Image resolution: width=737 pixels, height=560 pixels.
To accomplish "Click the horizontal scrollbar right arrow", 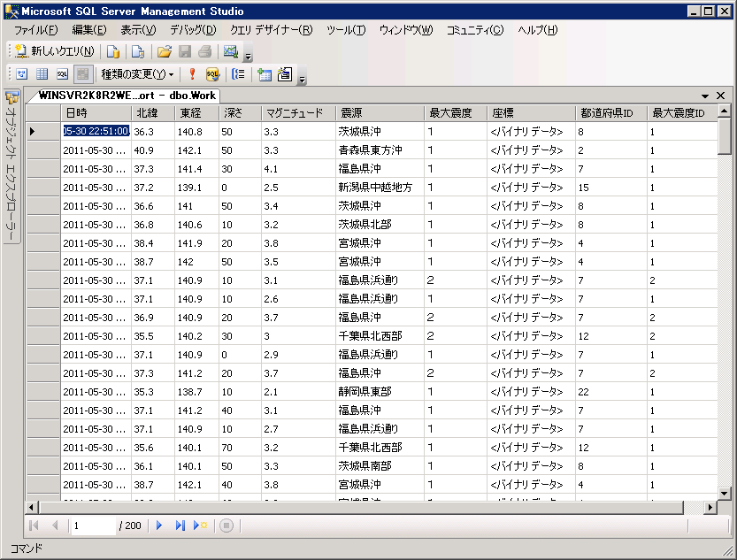I will 710,508.
